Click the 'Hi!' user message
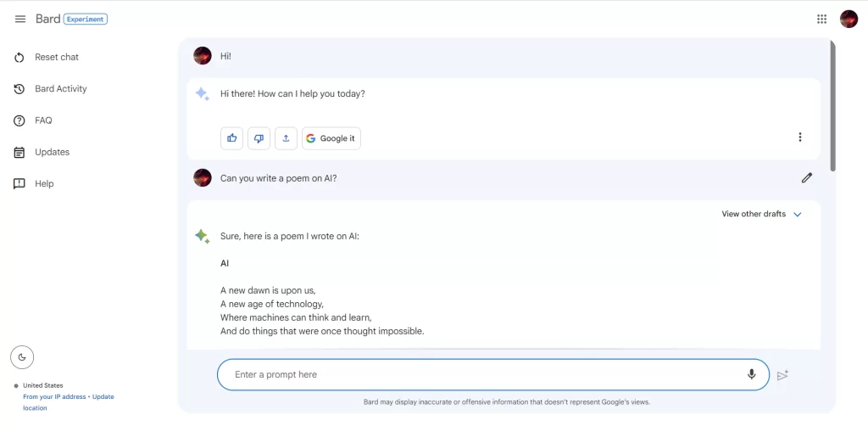The width and height of the screenshot is (868, 426). [x=225, y=56]
